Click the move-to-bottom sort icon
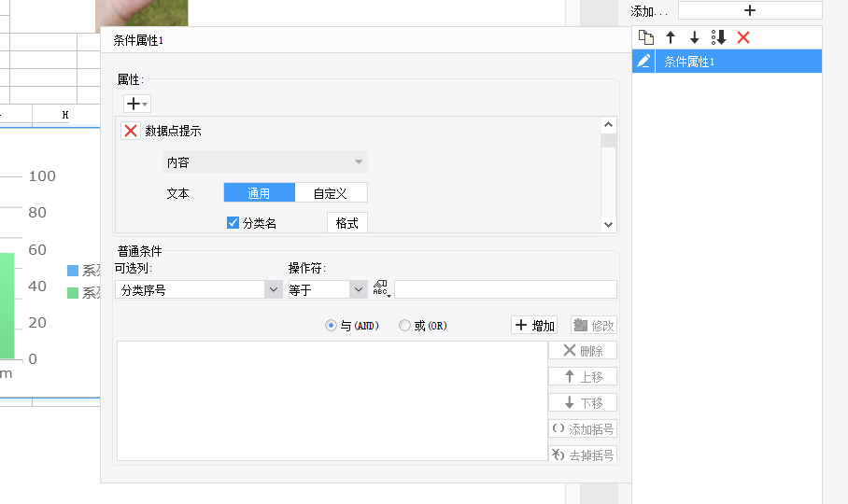Screen dimensions: 848x504 point(719,37)
